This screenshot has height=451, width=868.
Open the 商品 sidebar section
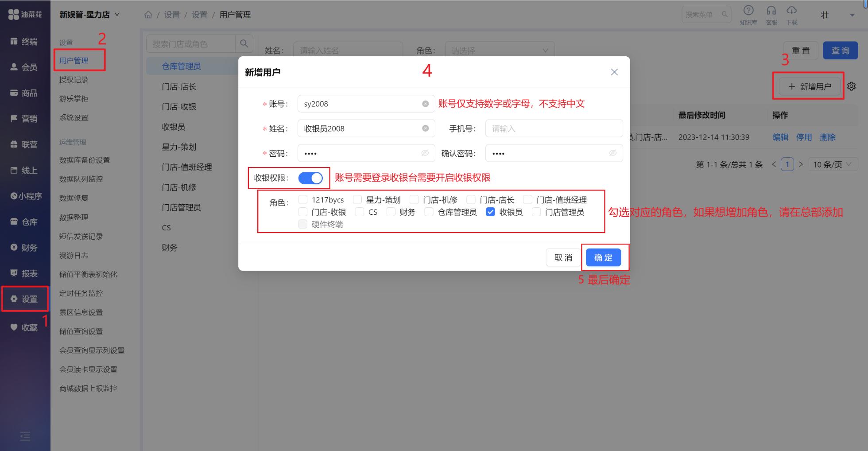point(25,93)
